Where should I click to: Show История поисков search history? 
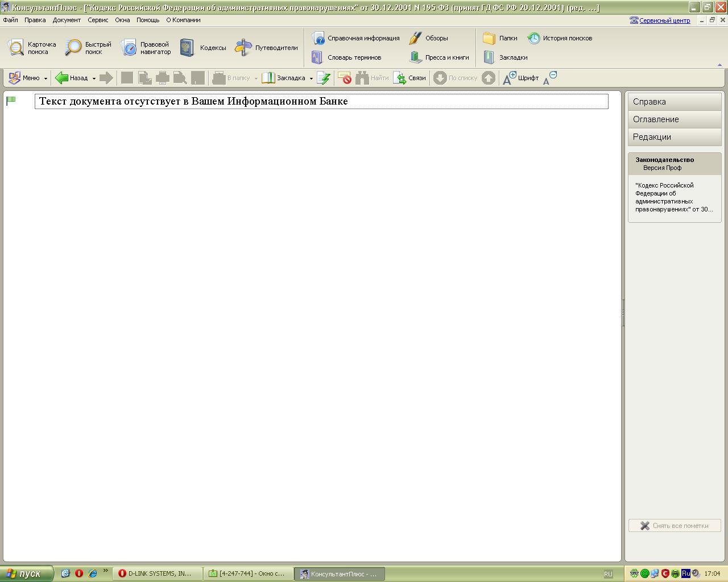point(560,38)
